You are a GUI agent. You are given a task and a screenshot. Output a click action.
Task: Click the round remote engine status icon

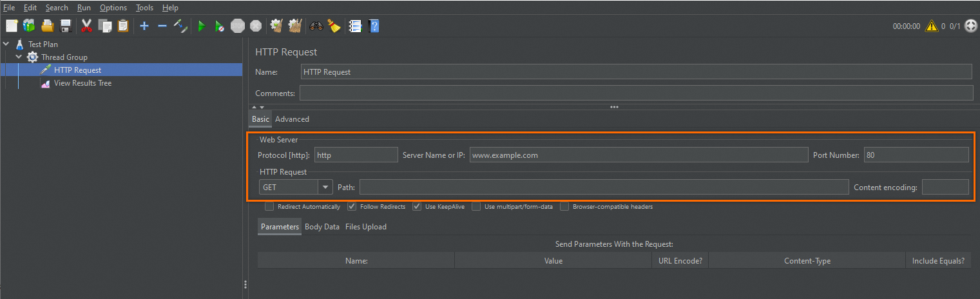click(971, 26)
